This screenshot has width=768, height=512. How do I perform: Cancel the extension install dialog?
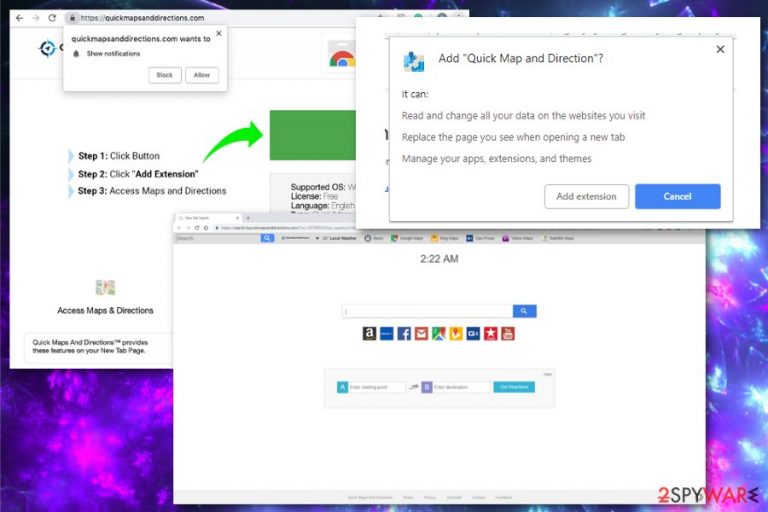tap(677, 196)
